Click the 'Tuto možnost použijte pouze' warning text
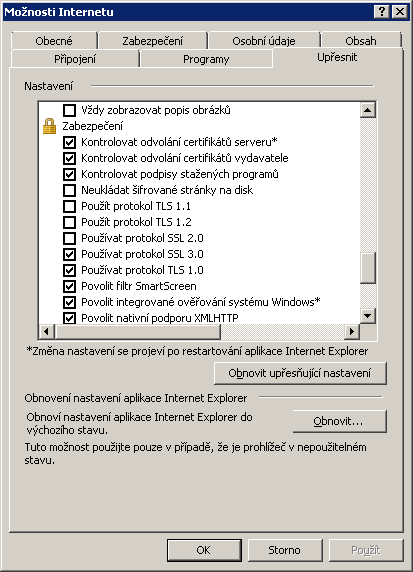The height and width of the screenshot is (572, 413). point(195,453)
